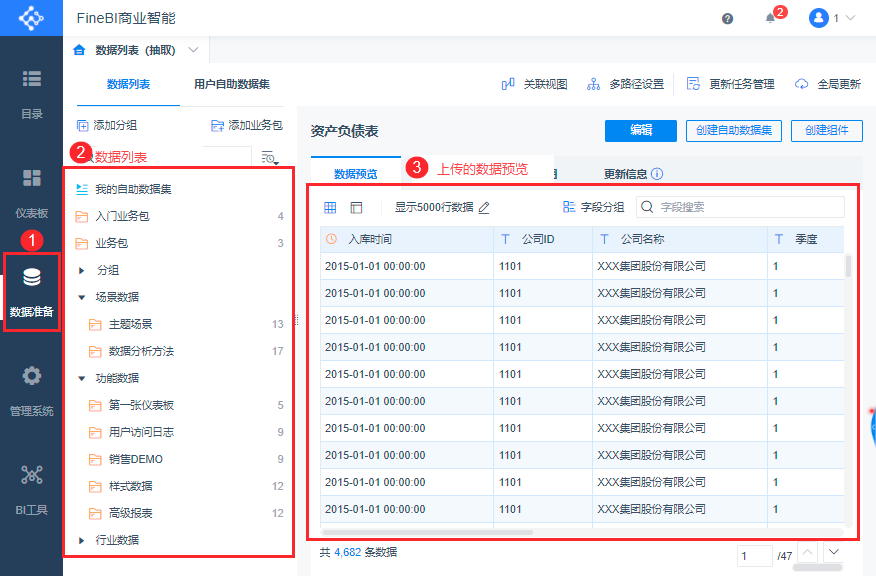Edit the 显示5000行数据 pencil icon
876x576 pixels.
click(484, 208)
